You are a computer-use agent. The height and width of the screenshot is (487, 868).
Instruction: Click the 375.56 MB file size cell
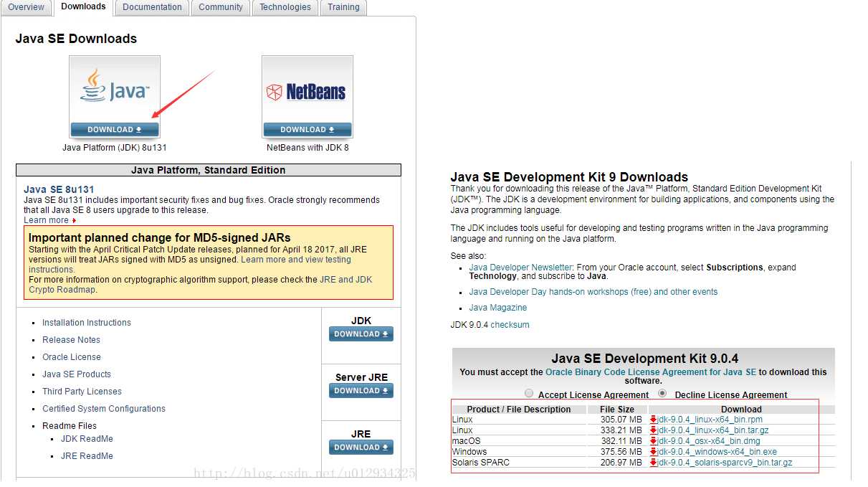(621, 452)
